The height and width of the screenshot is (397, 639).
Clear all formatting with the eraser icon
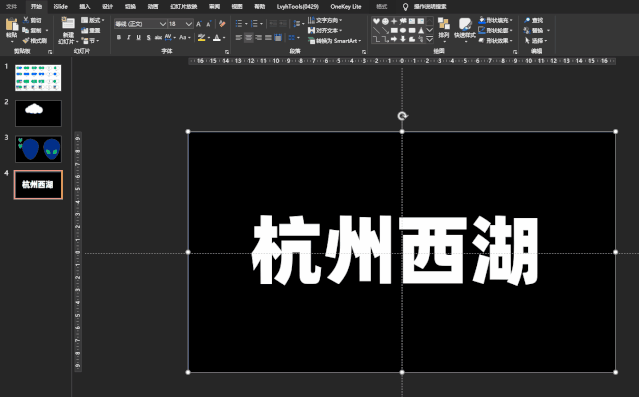click(x=222, y=24)
